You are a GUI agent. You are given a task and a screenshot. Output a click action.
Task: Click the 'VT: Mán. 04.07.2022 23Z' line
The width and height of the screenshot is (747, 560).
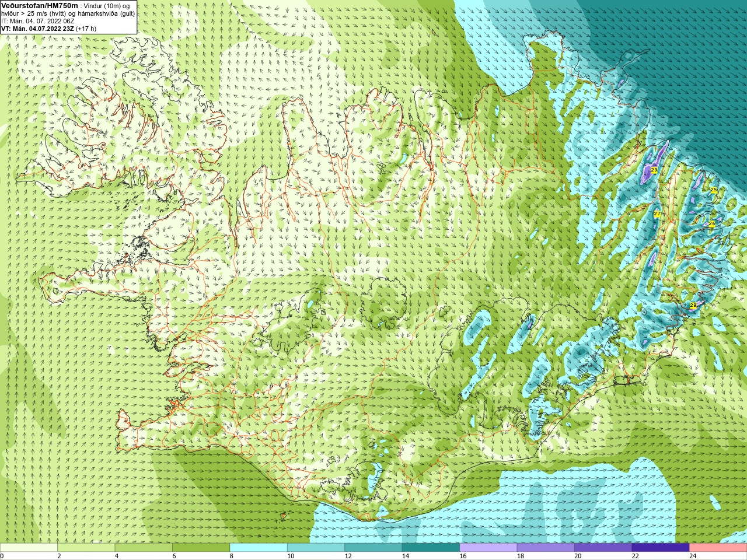[37, 29]
